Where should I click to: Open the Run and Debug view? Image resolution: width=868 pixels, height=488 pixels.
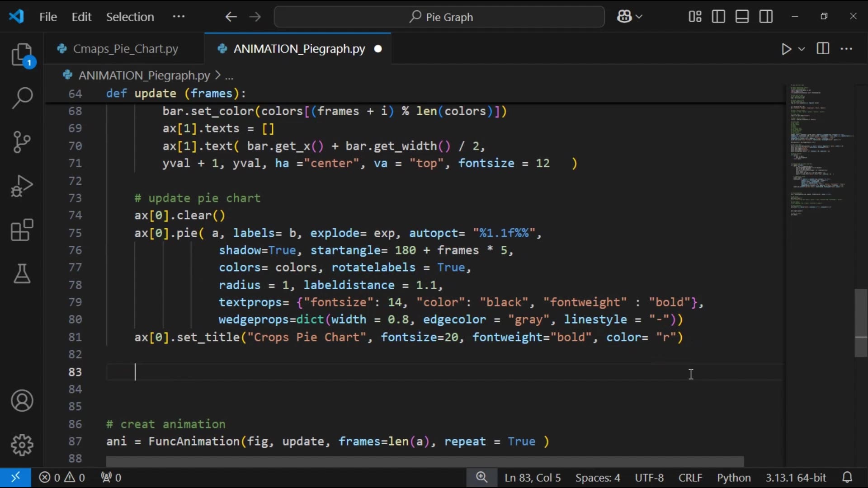click(x=22, y=186)
